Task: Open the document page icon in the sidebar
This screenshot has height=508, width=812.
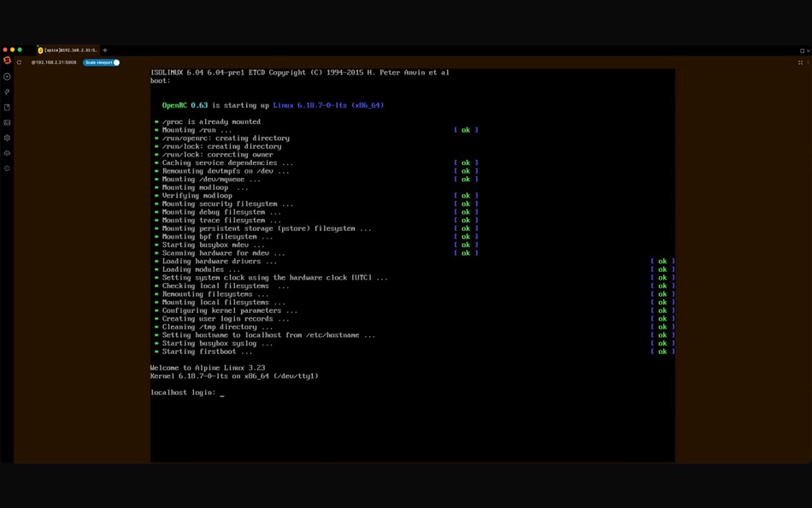Action: click(7, 107)
